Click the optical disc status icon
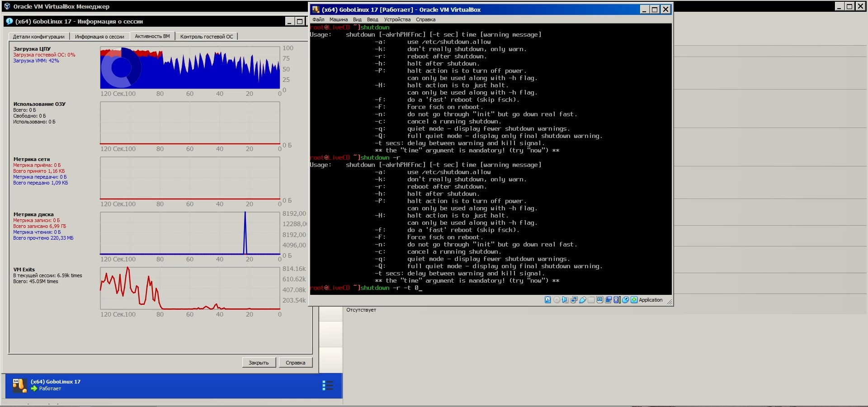Screen dimensions: 868x407 (557, 300)
